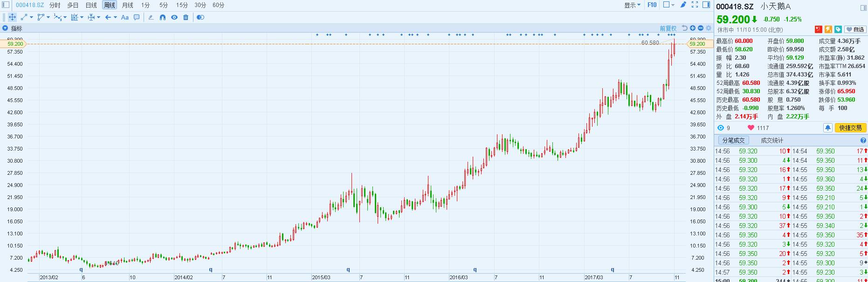Toggle the magnet snap mode

click(x=163, y=17)
